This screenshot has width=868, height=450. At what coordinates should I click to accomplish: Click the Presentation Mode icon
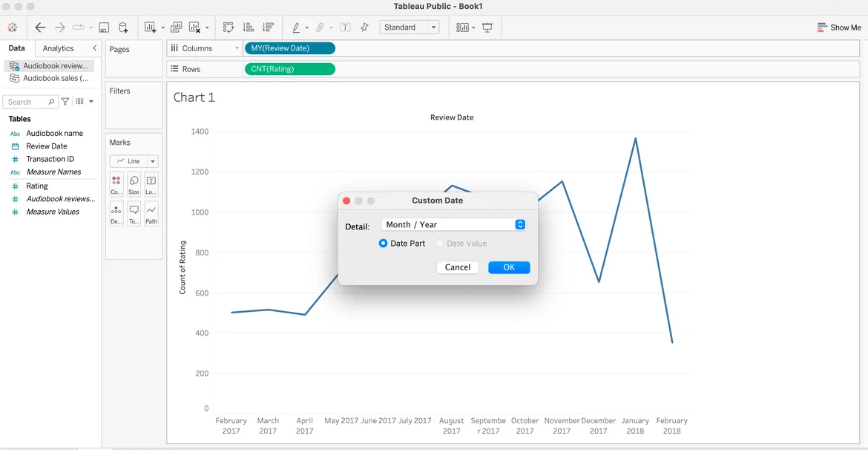(487, 27)
